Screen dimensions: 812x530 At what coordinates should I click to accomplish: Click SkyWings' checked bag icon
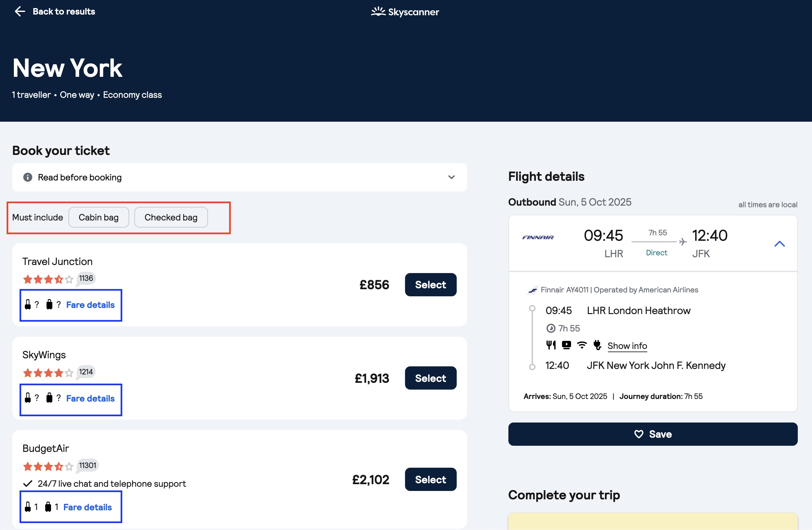[x=49, y=398]
